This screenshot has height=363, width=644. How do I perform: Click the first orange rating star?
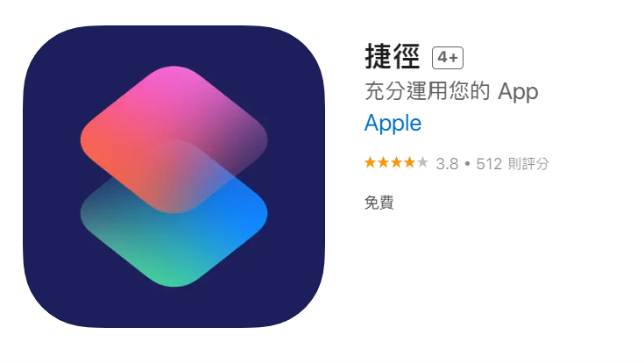370,163
